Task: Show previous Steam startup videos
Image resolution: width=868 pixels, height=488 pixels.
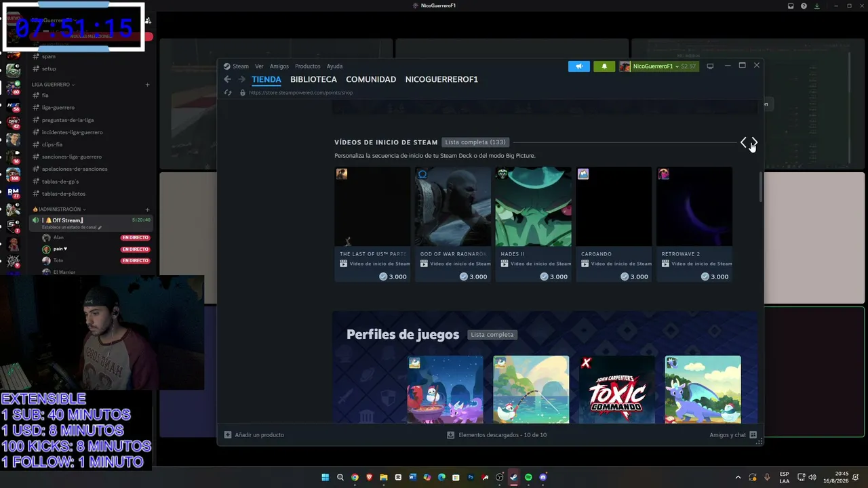Action: click(744, 142)
